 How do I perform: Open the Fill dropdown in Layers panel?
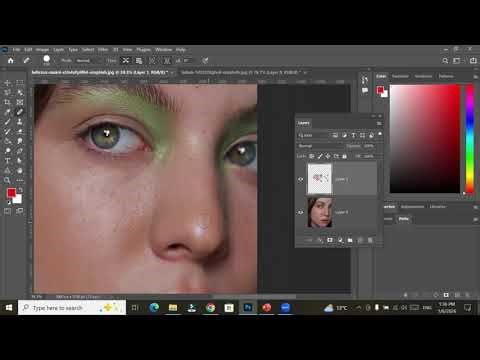[368, 156]
